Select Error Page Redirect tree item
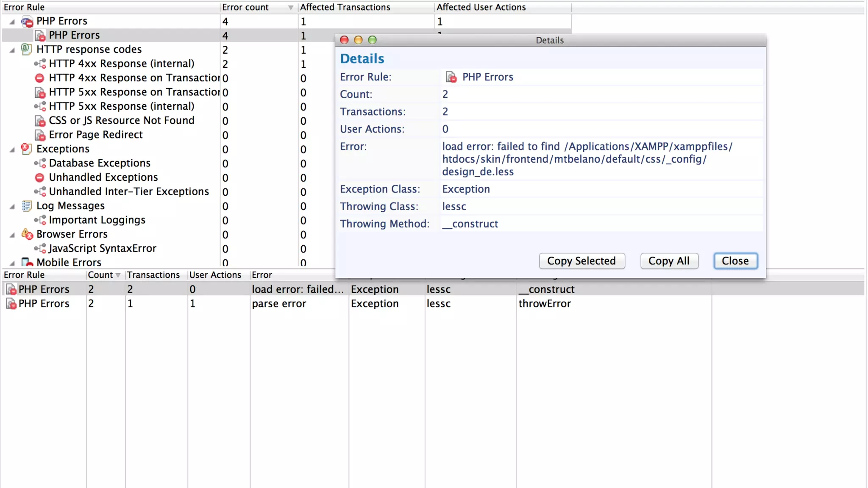This screenshot has width=868, height=488. point(96,135)
